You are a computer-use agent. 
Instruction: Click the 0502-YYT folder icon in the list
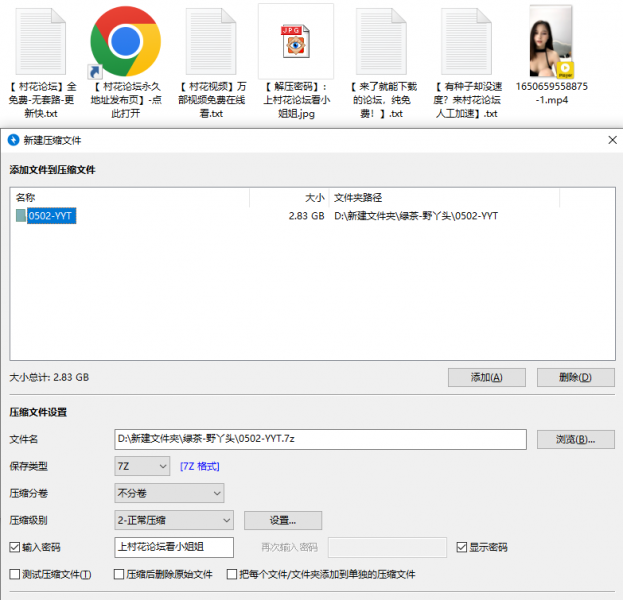click(x=21, y=216)
